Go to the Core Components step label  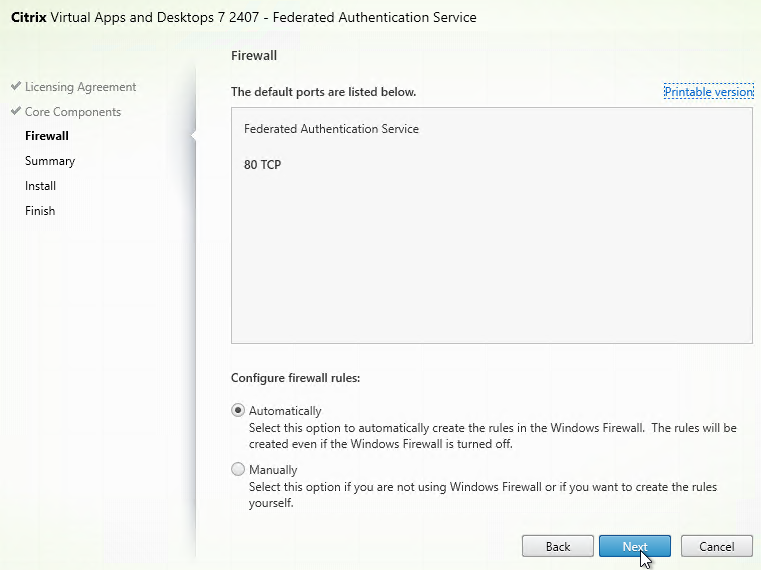point(73,112)
